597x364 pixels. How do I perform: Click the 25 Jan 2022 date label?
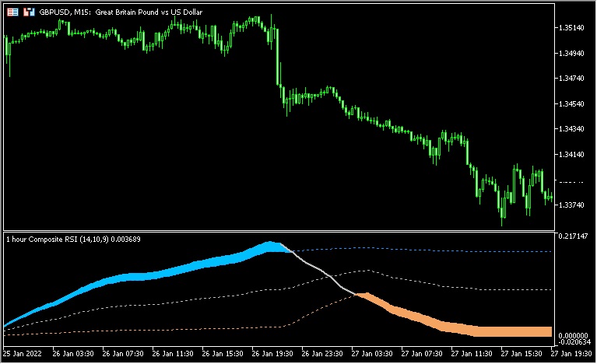(23, 352)
